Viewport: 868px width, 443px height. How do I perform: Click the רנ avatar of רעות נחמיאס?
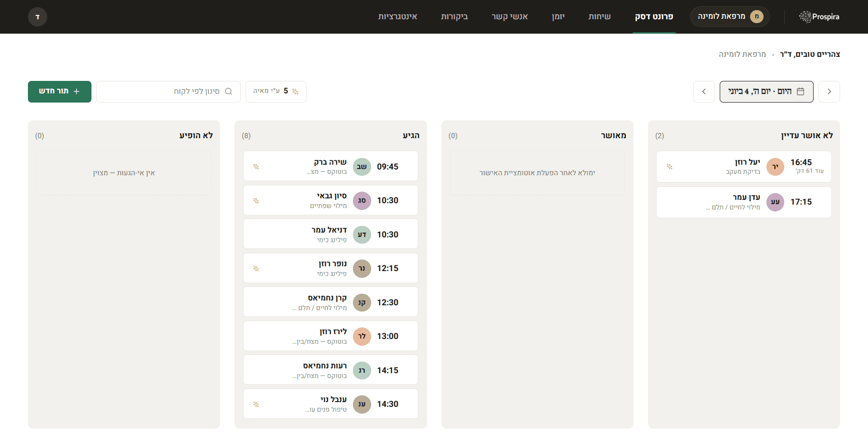pyautogui.click(x=362, y=370)
